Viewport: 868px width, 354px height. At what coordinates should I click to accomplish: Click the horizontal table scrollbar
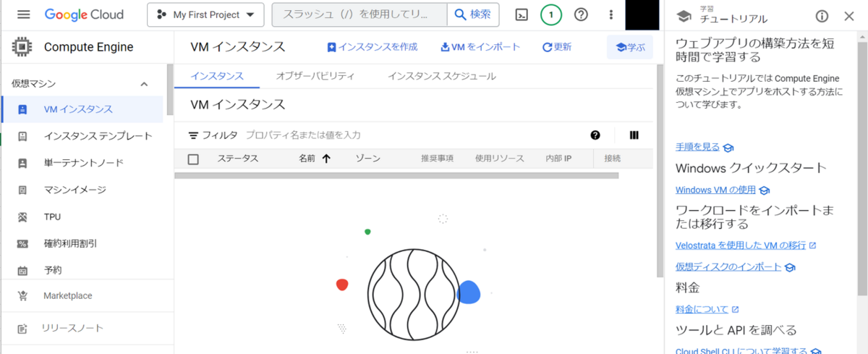(x=396, y=175)
